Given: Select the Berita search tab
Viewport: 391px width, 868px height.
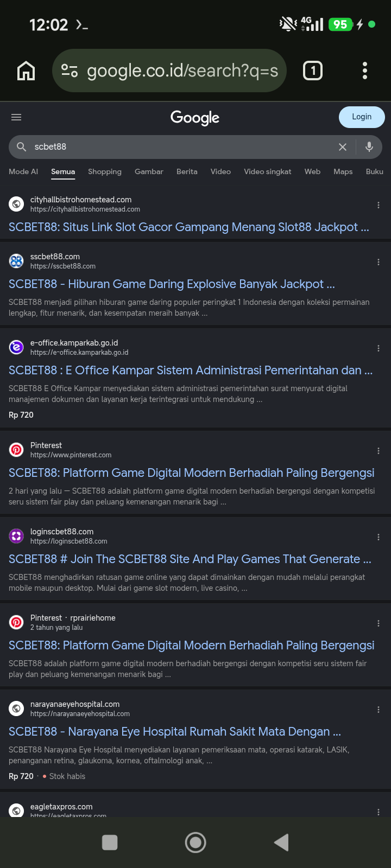Looking at the screenshot, I should pyautogui.click(x=187, y=171).
